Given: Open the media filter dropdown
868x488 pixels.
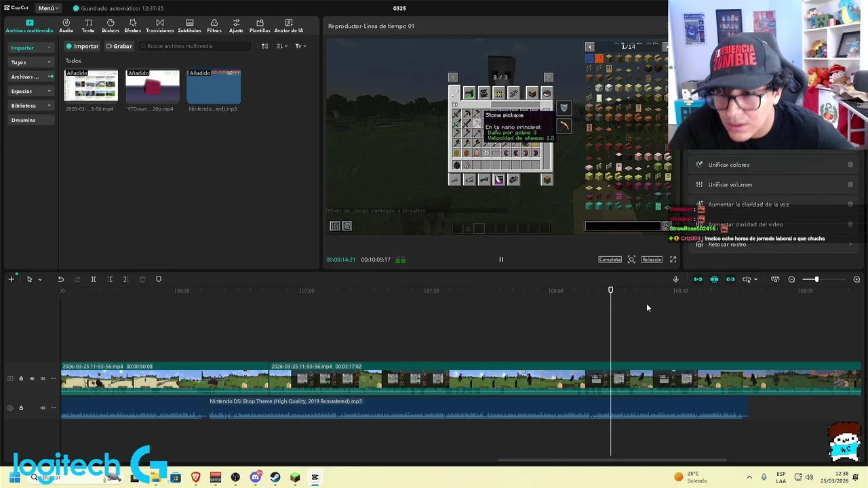Looking at the screenshot, I should 300,46.
